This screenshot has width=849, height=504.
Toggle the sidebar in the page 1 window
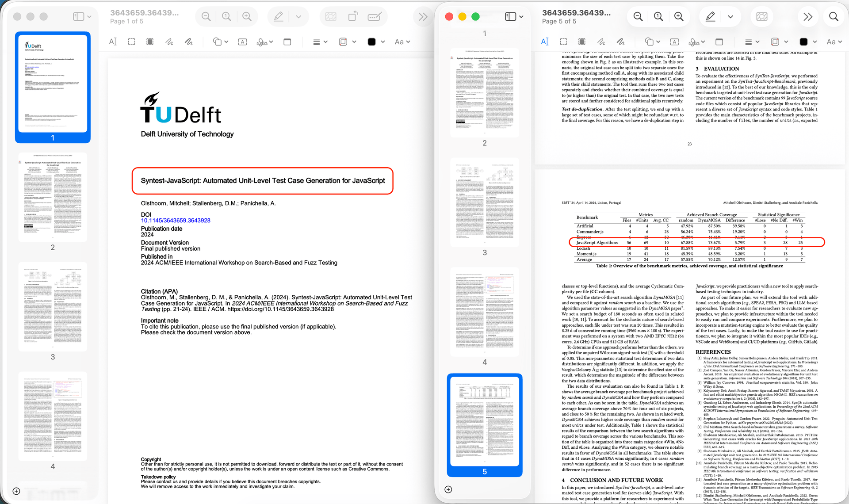(79, 17)
